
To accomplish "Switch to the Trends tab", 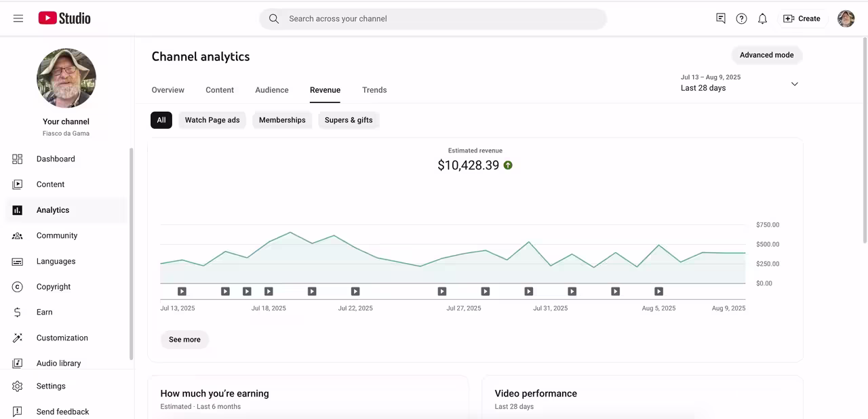I will [374, 89].
